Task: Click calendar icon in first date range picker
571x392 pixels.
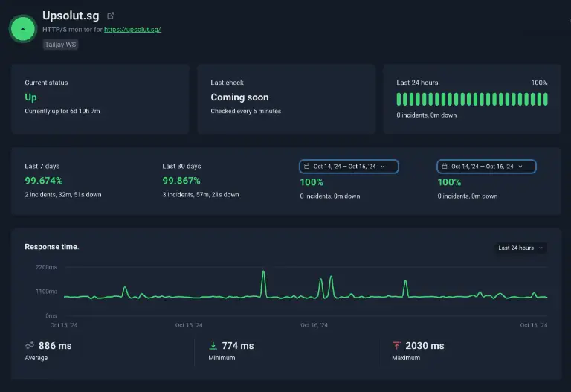Action: [306, 166]
